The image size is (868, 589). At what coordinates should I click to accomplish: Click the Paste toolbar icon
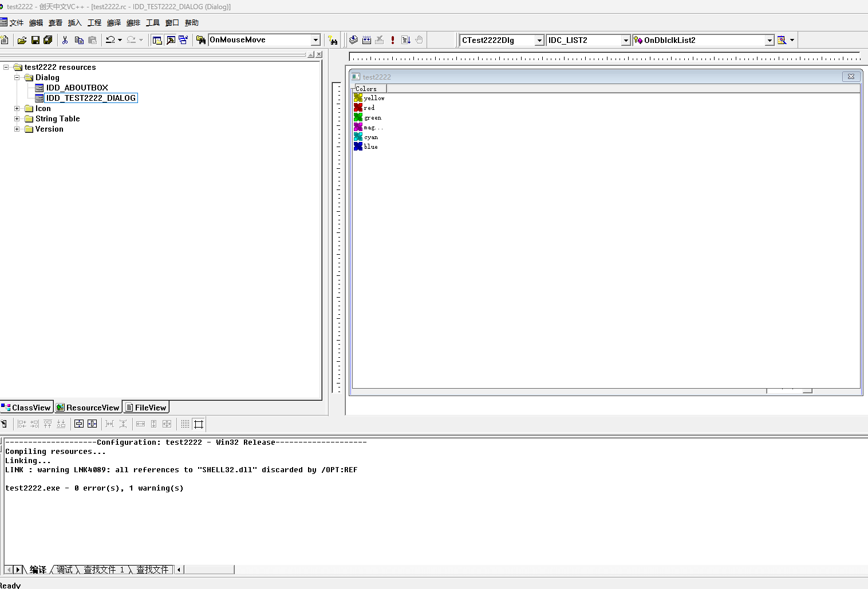(92, 40)
